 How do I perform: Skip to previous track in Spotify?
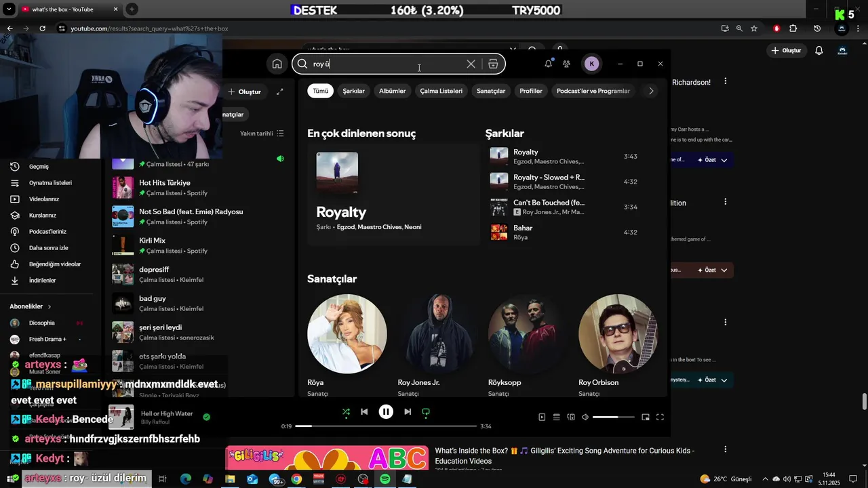pos(364,411)
